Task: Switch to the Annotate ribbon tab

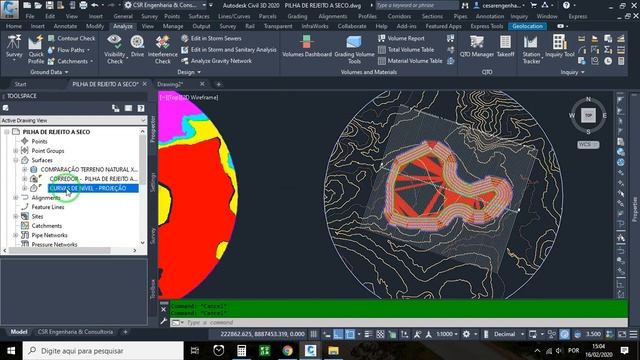Action: pos(65,26)
